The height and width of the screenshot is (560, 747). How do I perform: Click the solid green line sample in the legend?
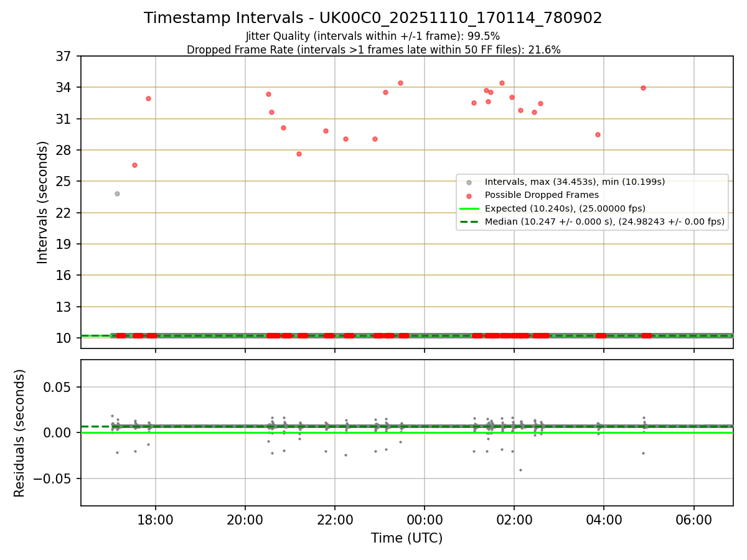469,208
